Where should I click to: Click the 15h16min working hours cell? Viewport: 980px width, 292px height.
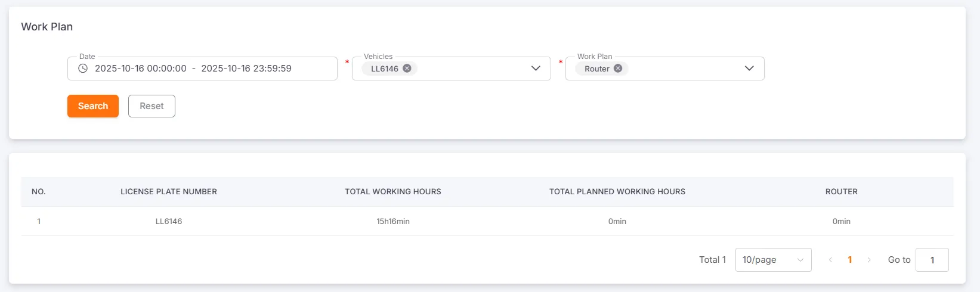pos(393,221)
